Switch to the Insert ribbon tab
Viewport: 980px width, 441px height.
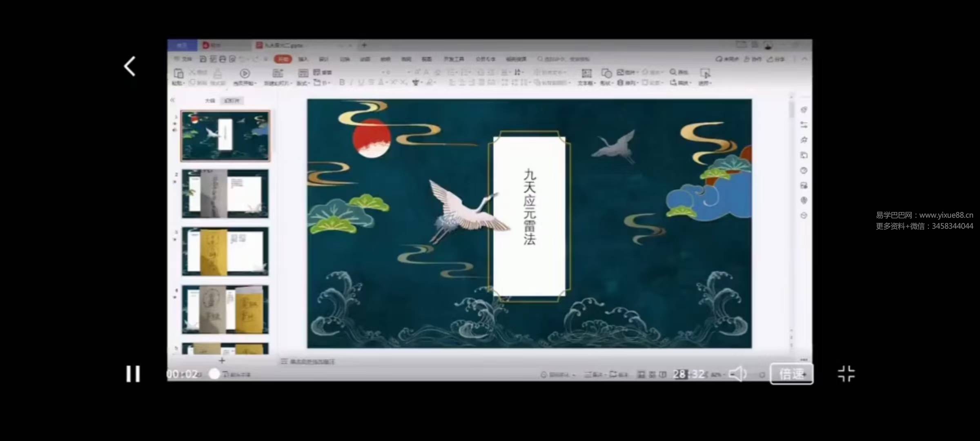pyautogui.click(x=303, y=59)
